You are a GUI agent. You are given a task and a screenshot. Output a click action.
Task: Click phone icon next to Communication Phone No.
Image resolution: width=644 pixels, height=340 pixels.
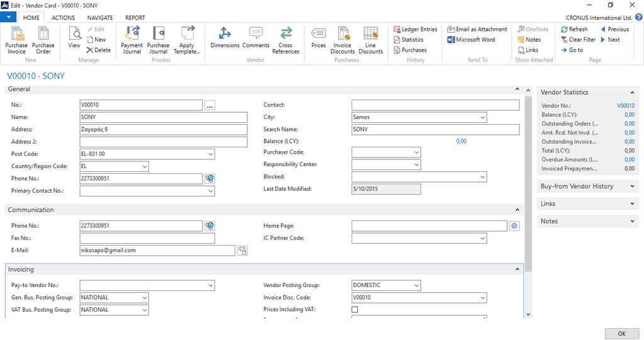(209, 225)
